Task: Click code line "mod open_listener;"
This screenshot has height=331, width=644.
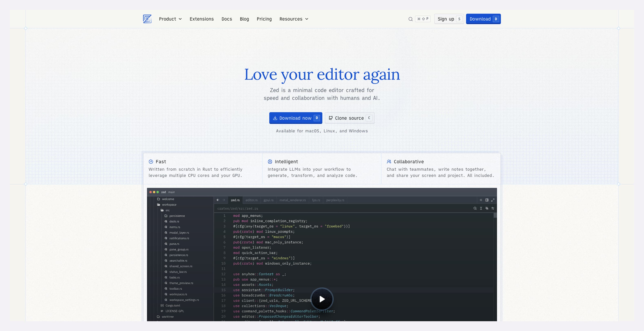Action: (252, 248)
